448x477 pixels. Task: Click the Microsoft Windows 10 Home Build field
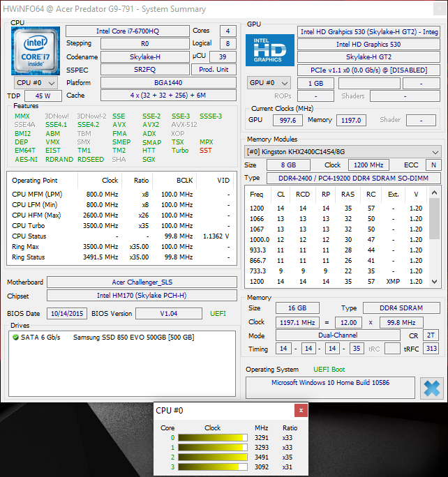point(330,388)
